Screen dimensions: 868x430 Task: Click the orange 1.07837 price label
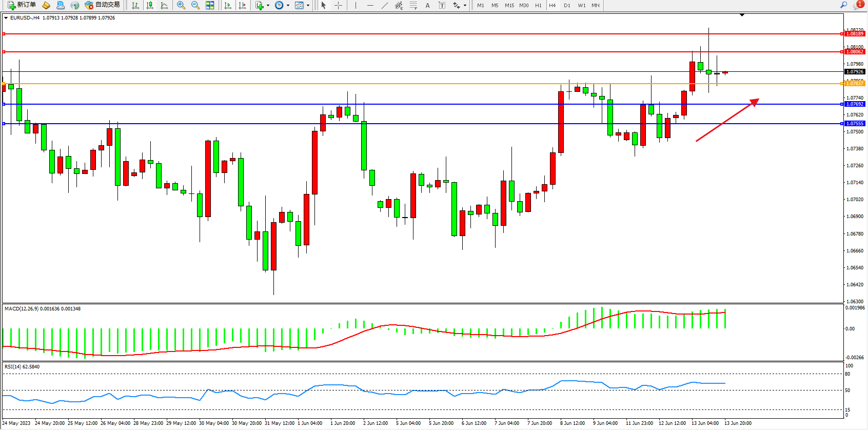click(x=855, y=83)
